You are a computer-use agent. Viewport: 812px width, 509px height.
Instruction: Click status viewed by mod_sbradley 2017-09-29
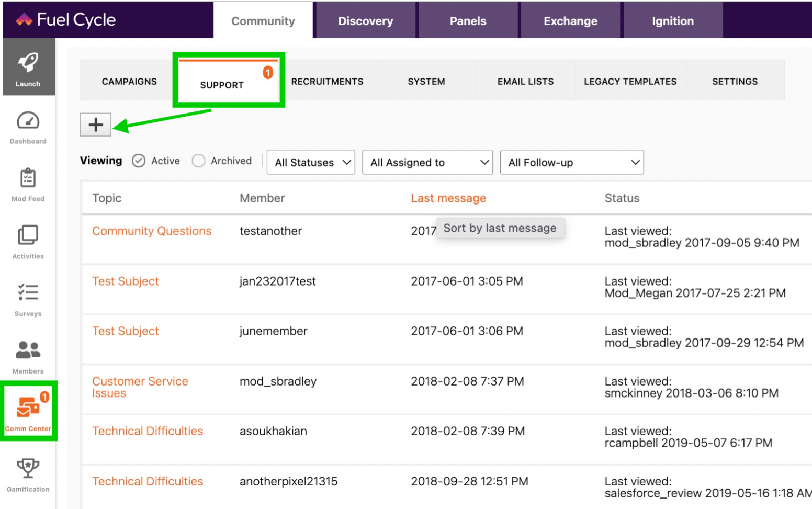click(x=704, y=337)
